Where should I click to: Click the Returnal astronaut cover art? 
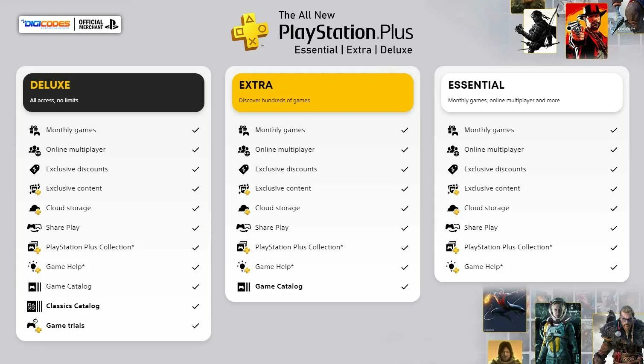(558, 332)
